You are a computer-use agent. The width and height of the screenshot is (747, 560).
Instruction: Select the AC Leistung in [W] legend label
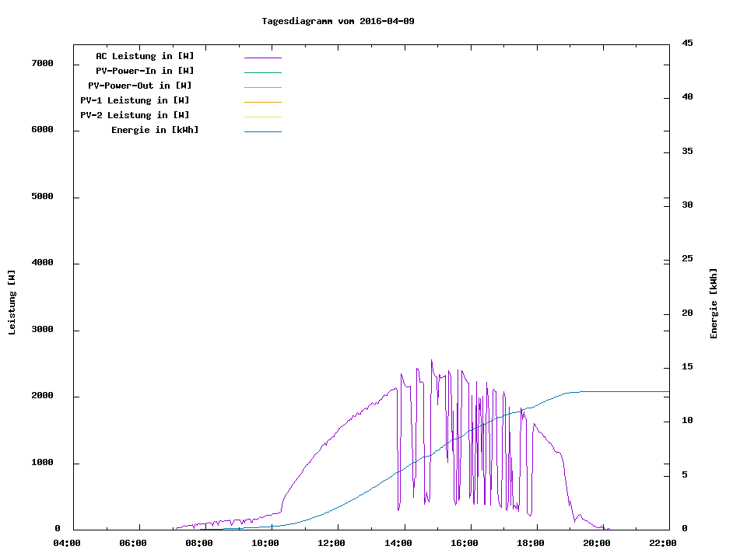tap(145, 56)
